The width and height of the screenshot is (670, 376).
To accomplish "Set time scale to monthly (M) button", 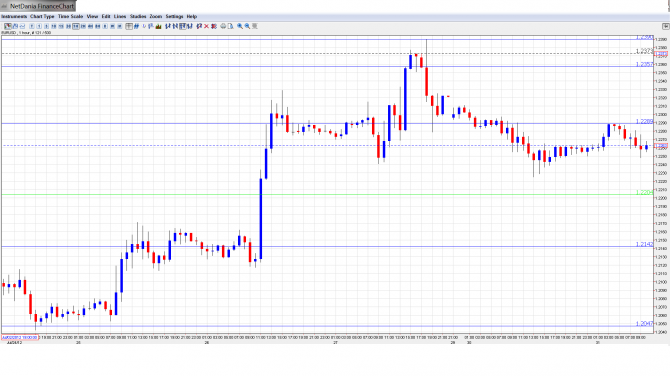I will point(120,26).
